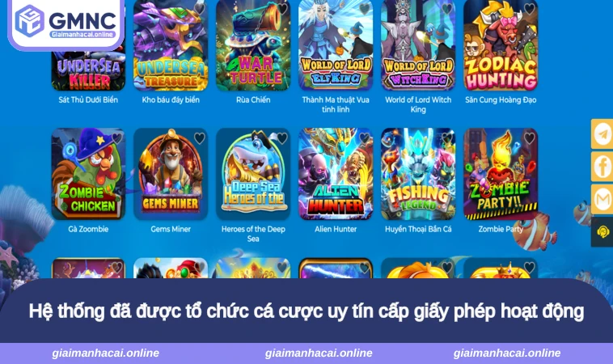Click the Huyền Thoại Bắn Cá caption
This screenshot has height=364, width=613.
pos(418,229)
